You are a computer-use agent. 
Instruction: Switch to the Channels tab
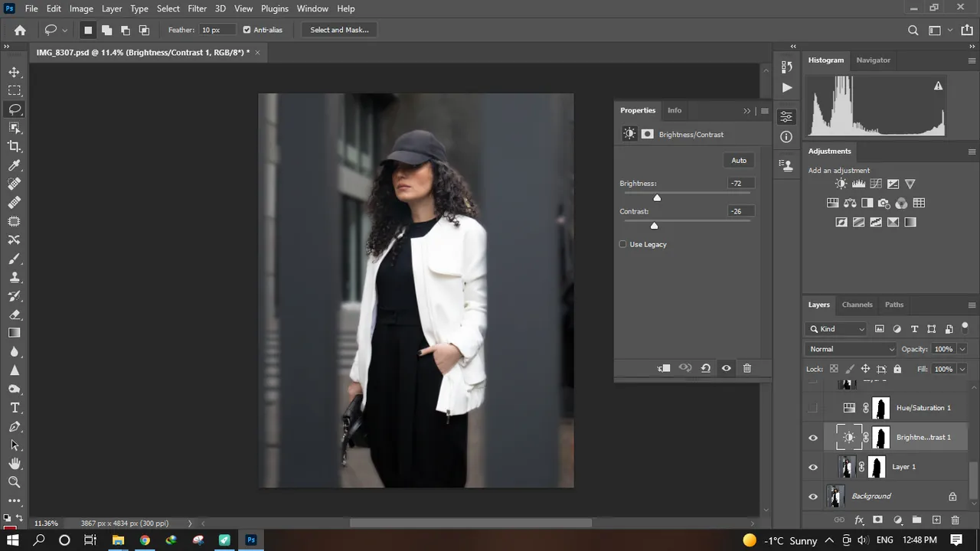tap(857, 305)
